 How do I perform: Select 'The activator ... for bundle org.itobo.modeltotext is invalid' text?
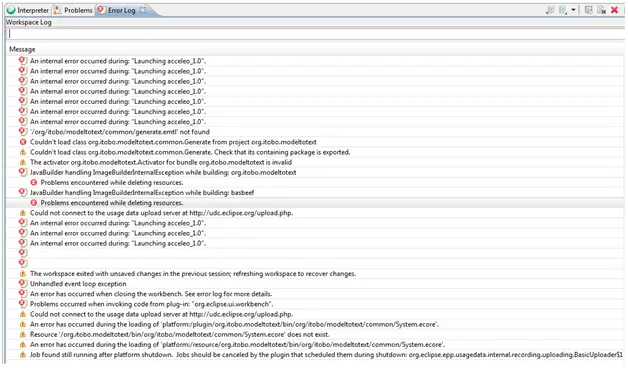coord(161,162)
